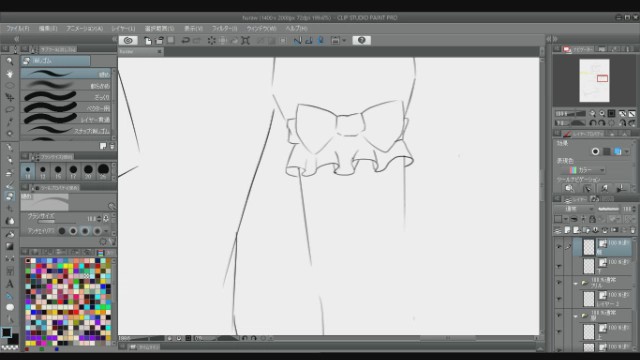Collapse the フリル layer folder
The width and height of the screenshot is (640, 360).
[576, 282]
